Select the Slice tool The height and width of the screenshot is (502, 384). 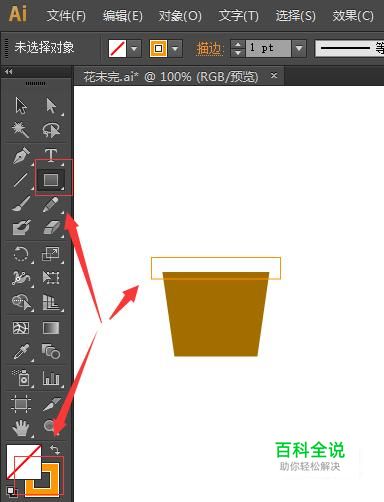click(x=51, y=404)
